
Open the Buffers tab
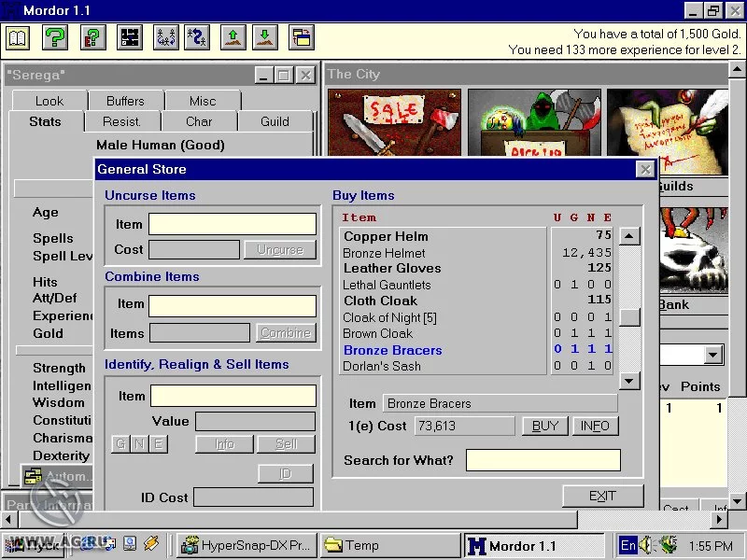pyautogui.click(x=126, y=101)
